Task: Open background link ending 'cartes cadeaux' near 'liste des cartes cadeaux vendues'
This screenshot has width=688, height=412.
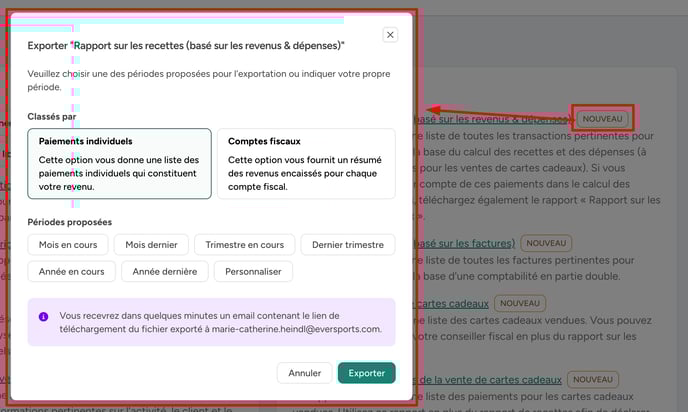Action: point(452,304)
